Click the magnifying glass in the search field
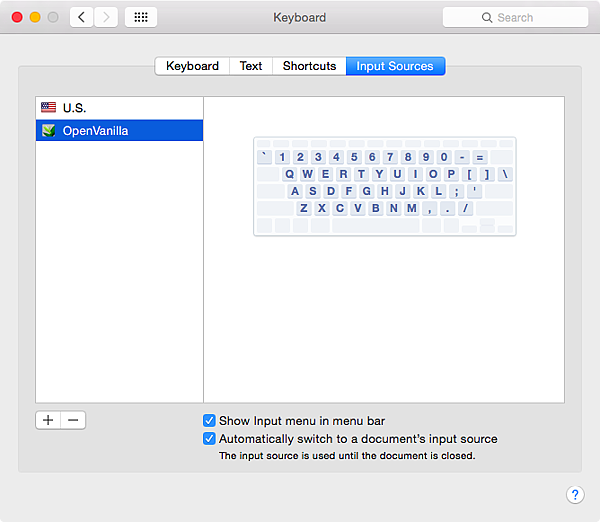The image size is (600, 522). click(x=487, y=18)
